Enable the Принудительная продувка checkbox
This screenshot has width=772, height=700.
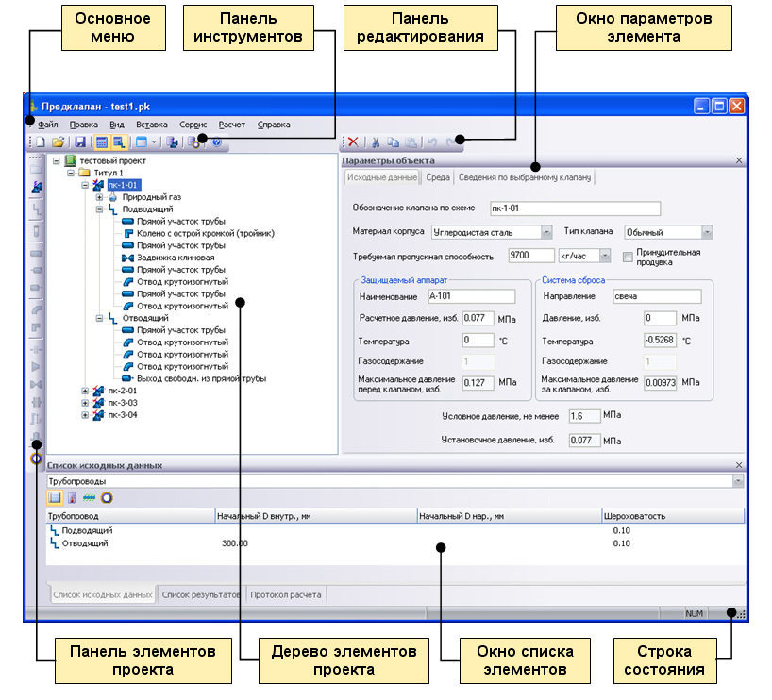[629, 257]
